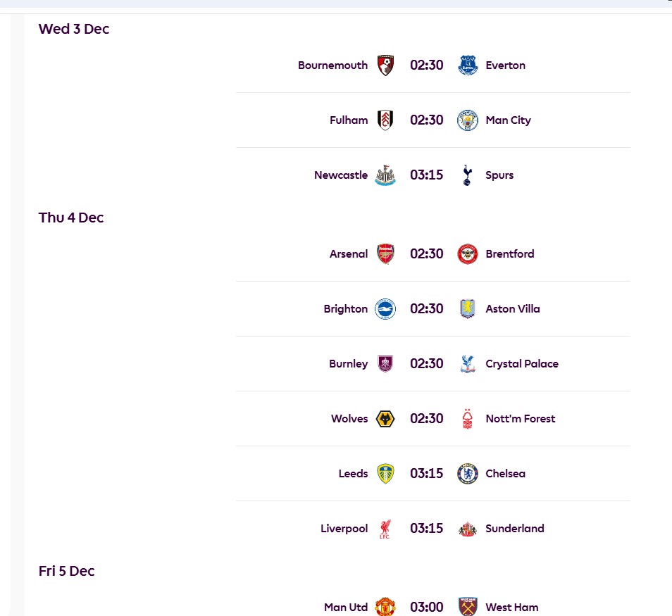Click the Wolves club crest
672x616 pixels.
coord(385,418)
